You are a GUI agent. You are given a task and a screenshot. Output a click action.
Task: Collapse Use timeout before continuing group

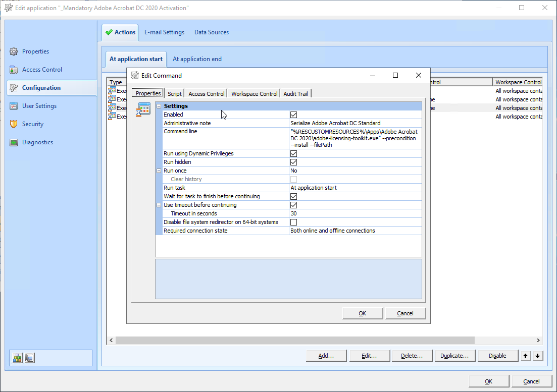[x=159, y=205]
